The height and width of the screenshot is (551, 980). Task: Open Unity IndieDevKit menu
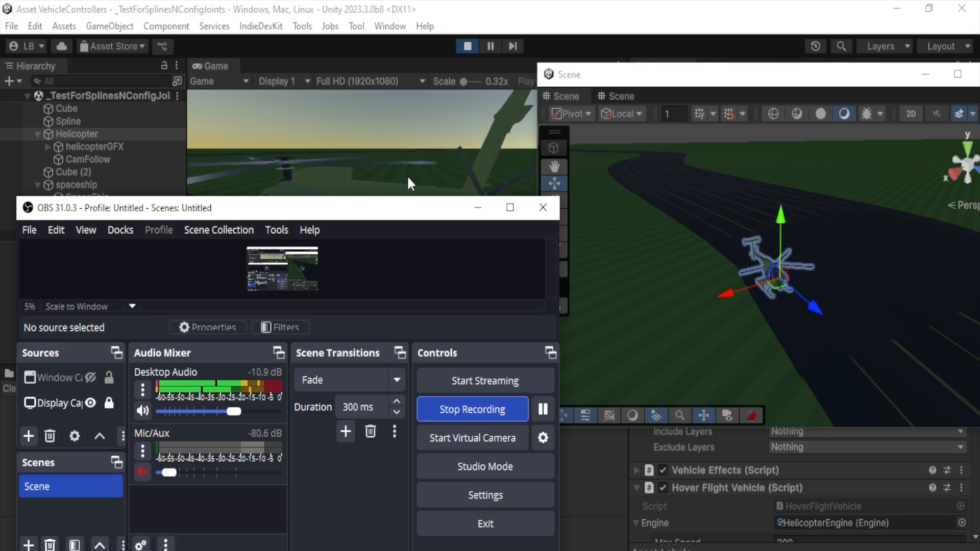(261, 26)
